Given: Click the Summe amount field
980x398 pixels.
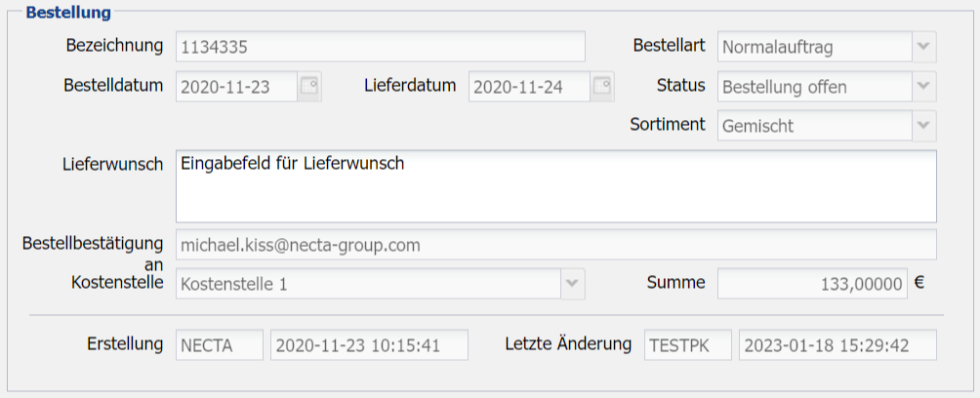Looking at the screenshot, I should click(x=812, y=284).
